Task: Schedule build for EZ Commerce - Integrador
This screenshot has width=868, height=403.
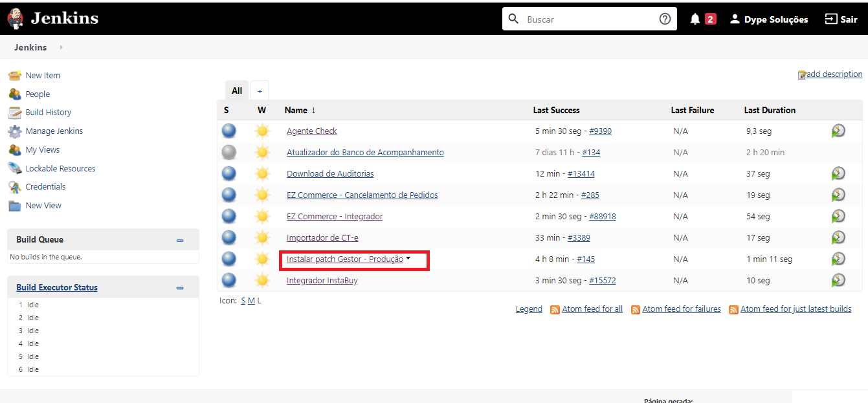Action: click(x=838, y=216)
